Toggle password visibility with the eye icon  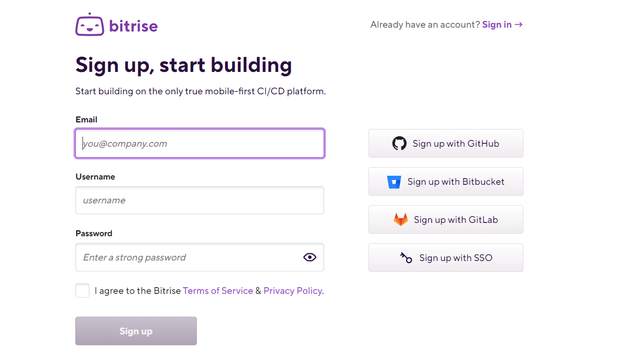coord(310,257)
